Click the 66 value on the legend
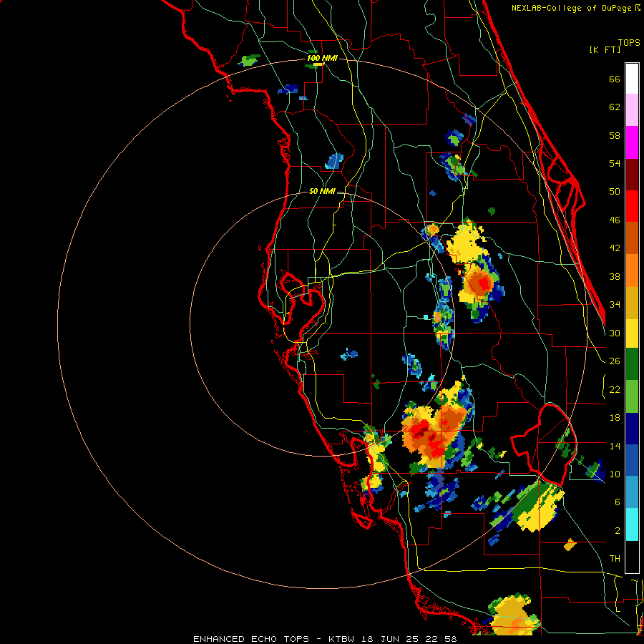The image size is (644, 644). [x=615, y=79]
